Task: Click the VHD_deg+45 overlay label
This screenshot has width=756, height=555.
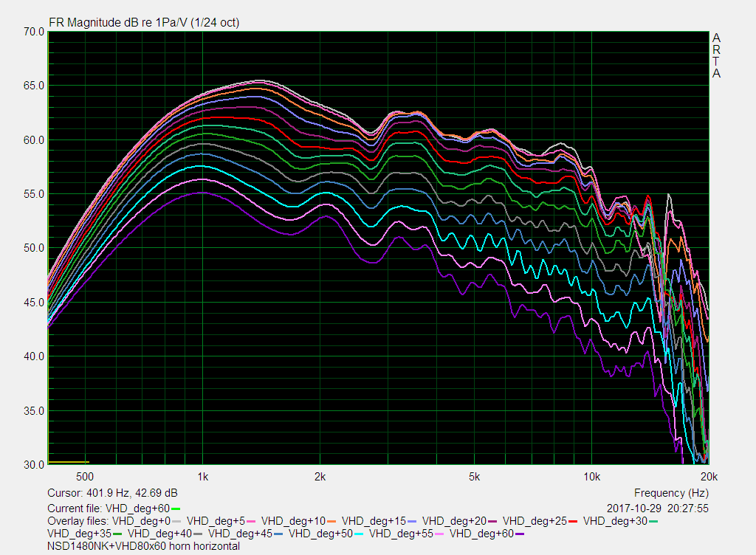Action: point(241,534)
